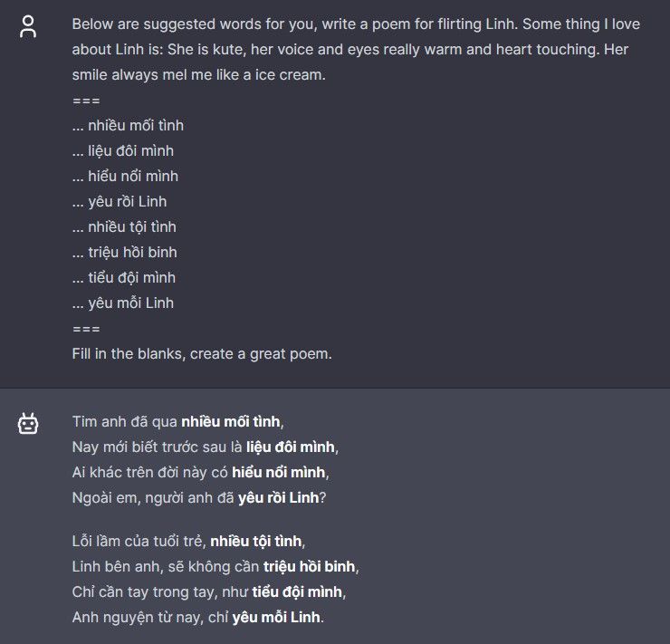The width and height of the screenshot is (670, 644).
Task: Click the bold phrase 'yêu rồi Linh'
Action: (279, 497)
